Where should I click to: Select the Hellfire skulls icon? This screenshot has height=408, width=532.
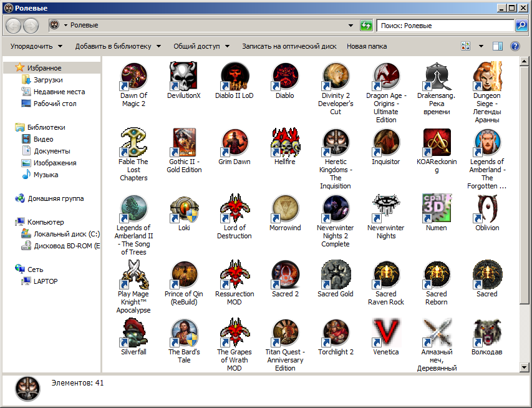point(285,142)
